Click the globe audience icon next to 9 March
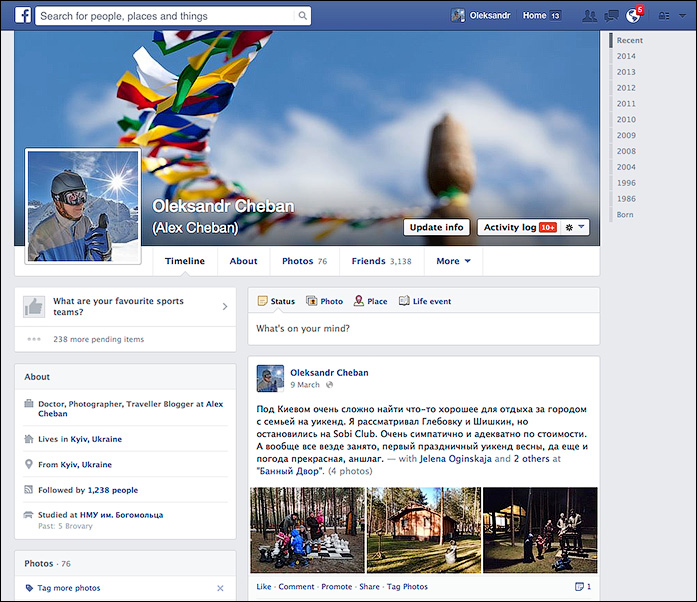 329,385
